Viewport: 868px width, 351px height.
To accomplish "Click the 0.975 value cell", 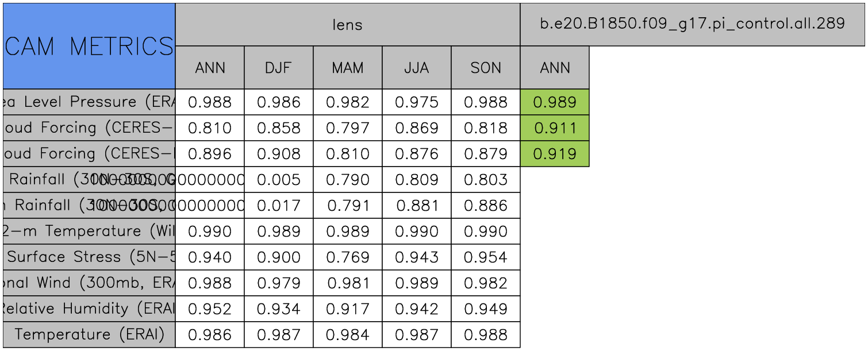I will pos(416,102).
